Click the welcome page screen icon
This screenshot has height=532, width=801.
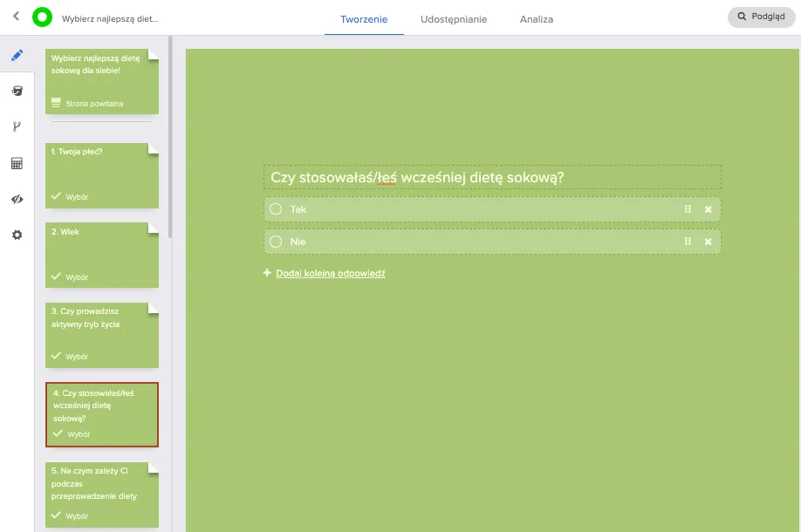point(56,103)
